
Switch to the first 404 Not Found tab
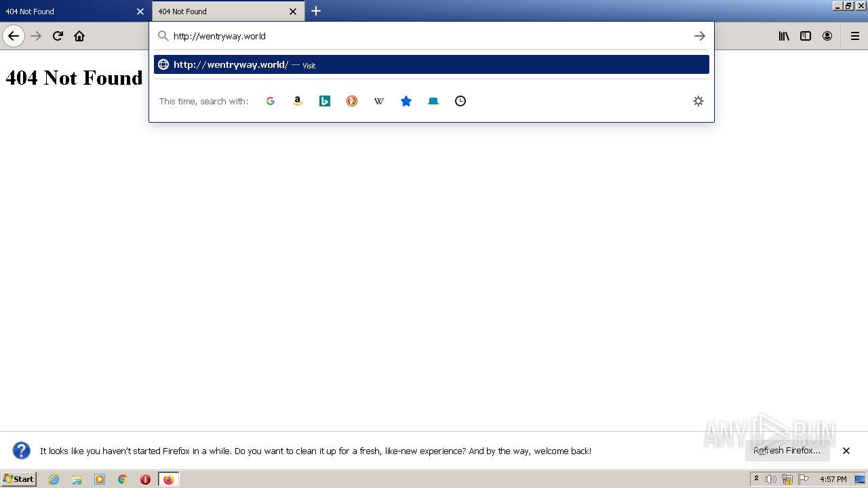[68, 12]
